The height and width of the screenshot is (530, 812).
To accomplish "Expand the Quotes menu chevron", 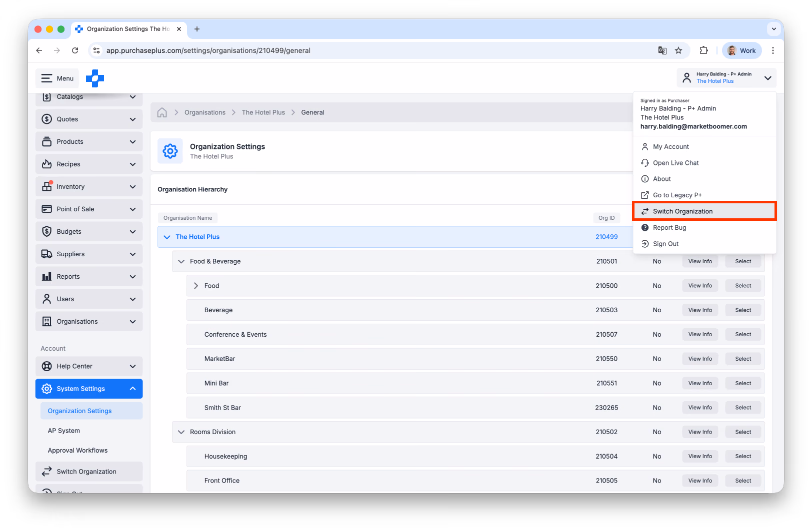I will (132, 119).
